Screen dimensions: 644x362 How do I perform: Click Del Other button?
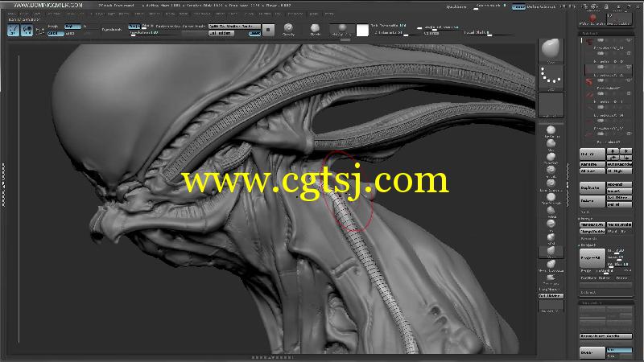coord(619,198)
